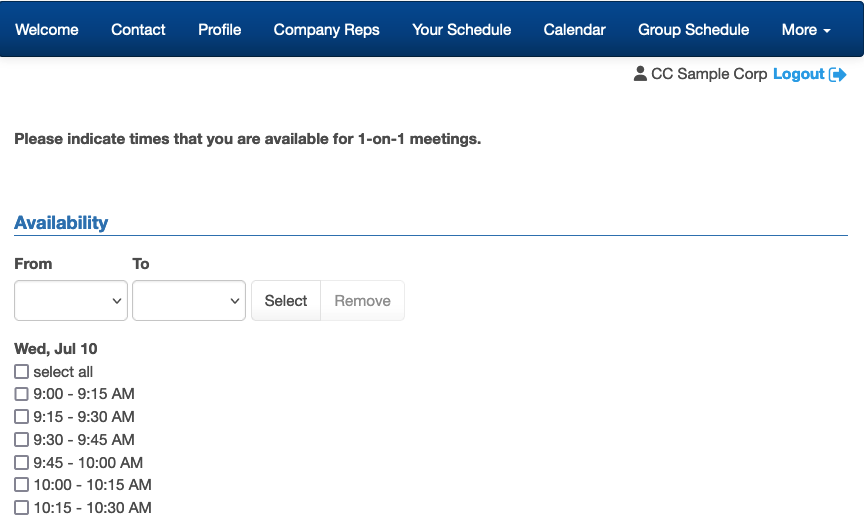
Task: Click the logout arrow icon
Action: point(838,75)
